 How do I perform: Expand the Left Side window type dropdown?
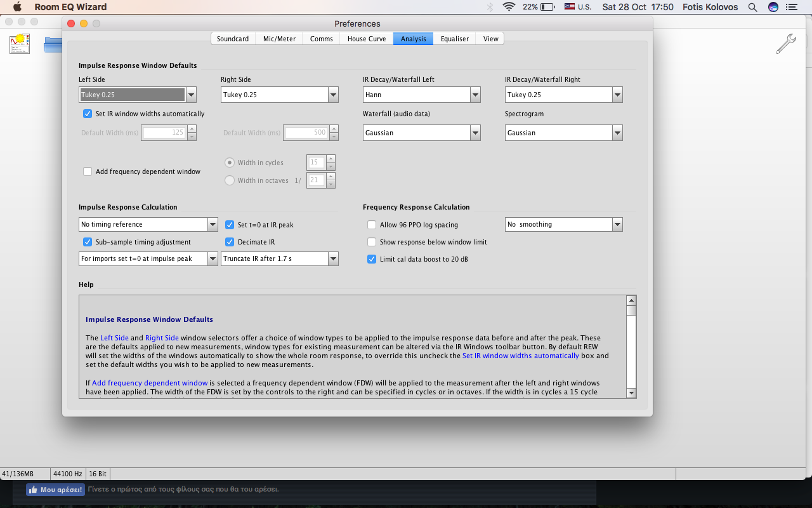(x=191, y=95)
